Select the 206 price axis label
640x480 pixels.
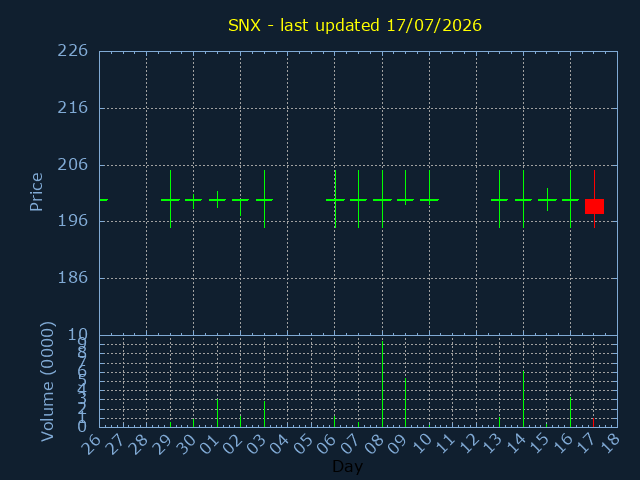click(73, 164)
